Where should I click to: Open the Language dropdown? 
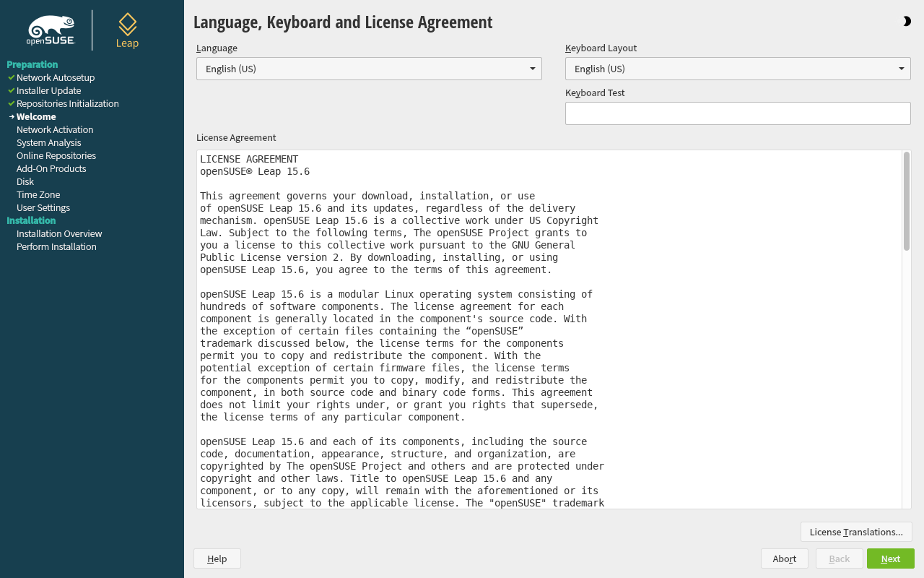369,69
